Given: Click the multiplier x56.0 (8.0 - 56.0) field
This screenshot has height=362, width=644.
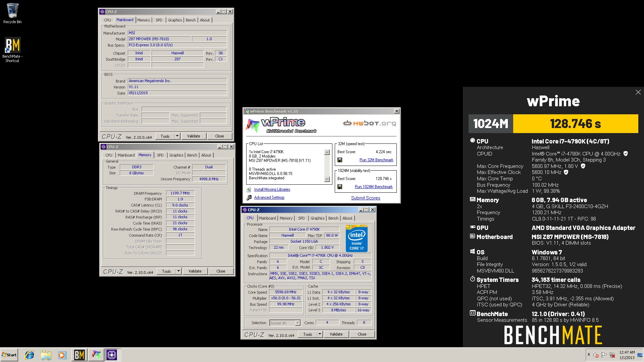Looking at the screenshot, I should 286,298.
